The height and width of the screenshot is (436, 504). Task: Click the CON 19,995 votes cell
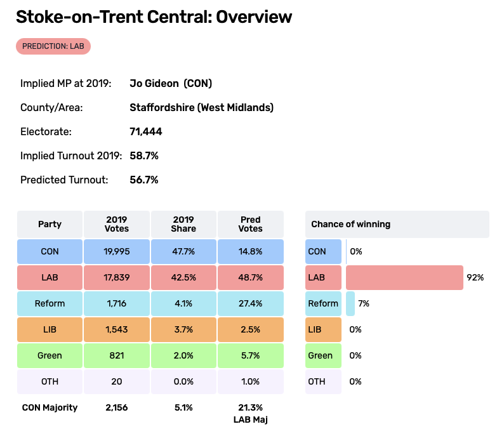(117, 251)
